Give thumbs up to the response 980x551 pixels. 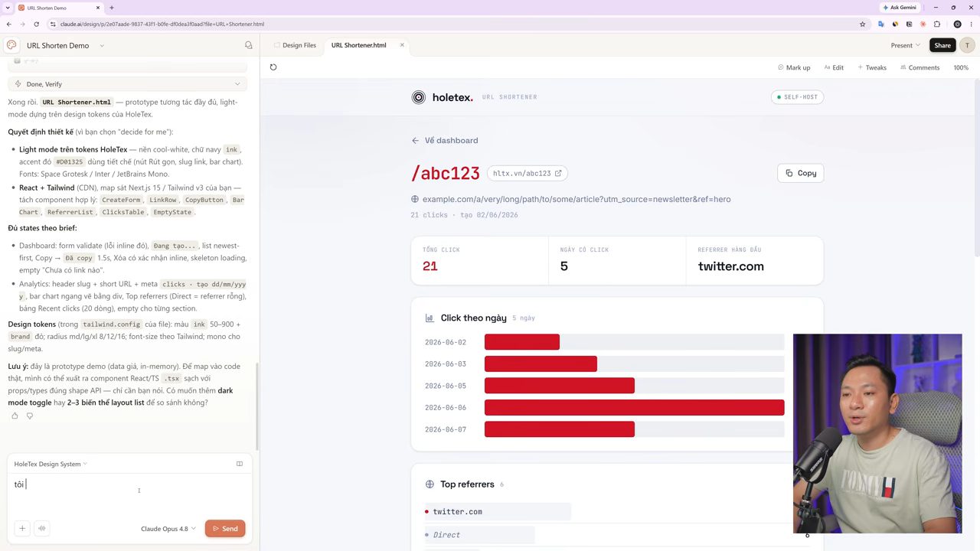tap(15, 416)
